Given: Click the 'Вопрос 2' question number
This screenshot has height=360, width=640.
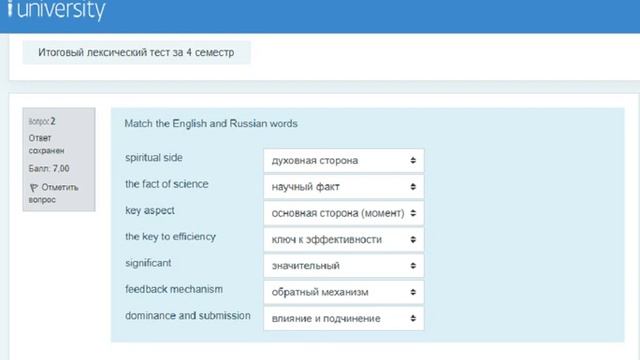Looking at the screenshot, I should (42, 121).
